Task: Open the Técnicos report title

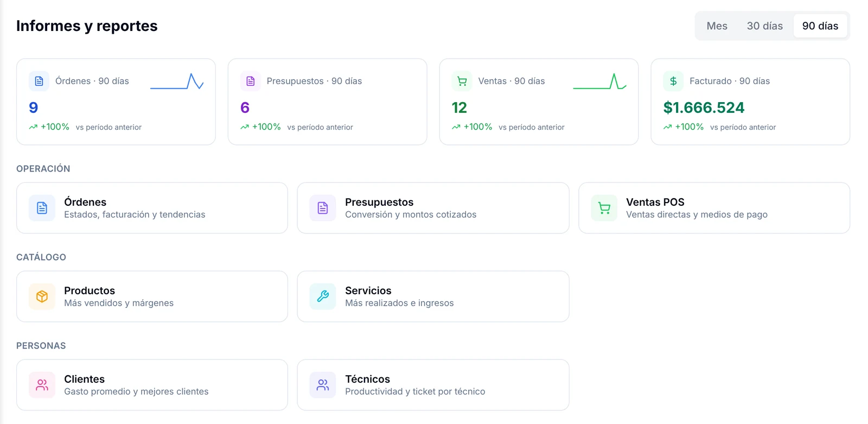Action: click(x=367, y=379)
